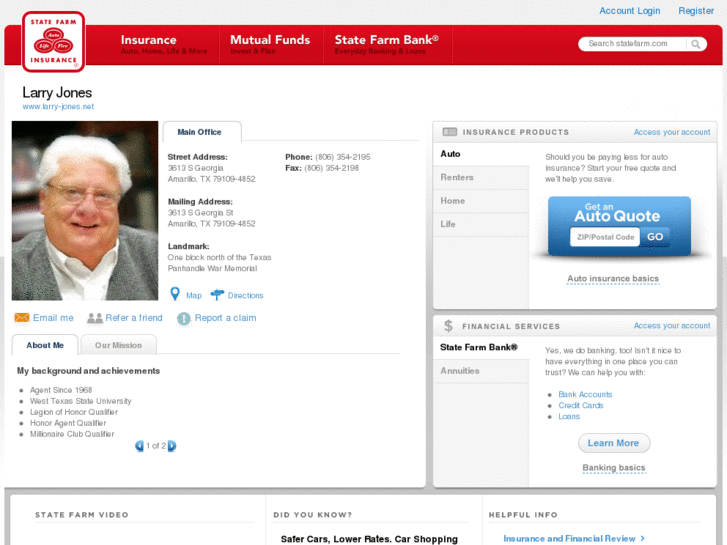Click the Email me link
Viewport: 727px width, 545px height.
coord(53,318)
